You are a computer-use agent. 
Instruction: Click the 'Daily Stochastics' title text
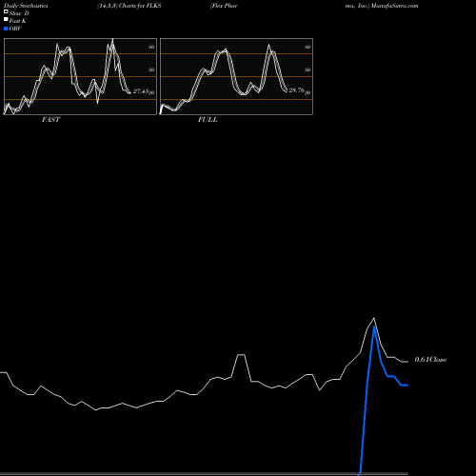(x=26, y=6)
